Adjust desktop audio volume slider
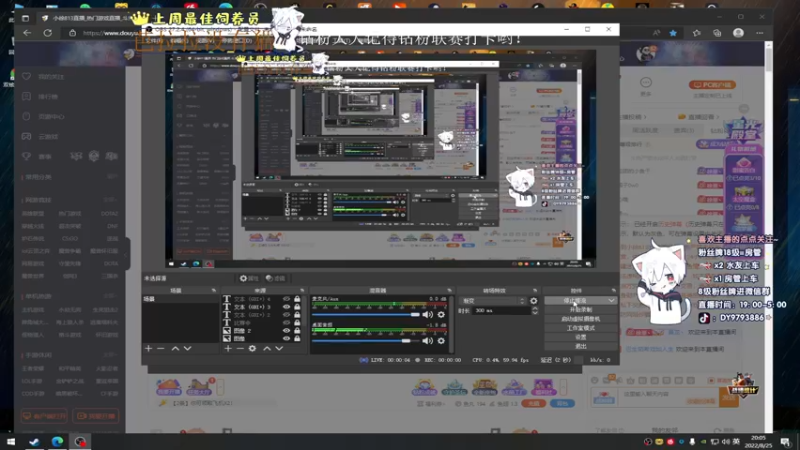The height and width of the screenshot is (450, 800). click(x=366, y=341)
